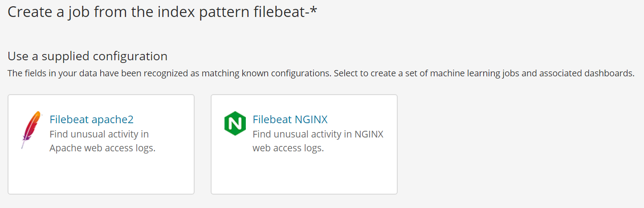The height and width of the screenshot is (208, 644).
Task: Click the green NGINX hexagon logo
Action: (235, 124)
